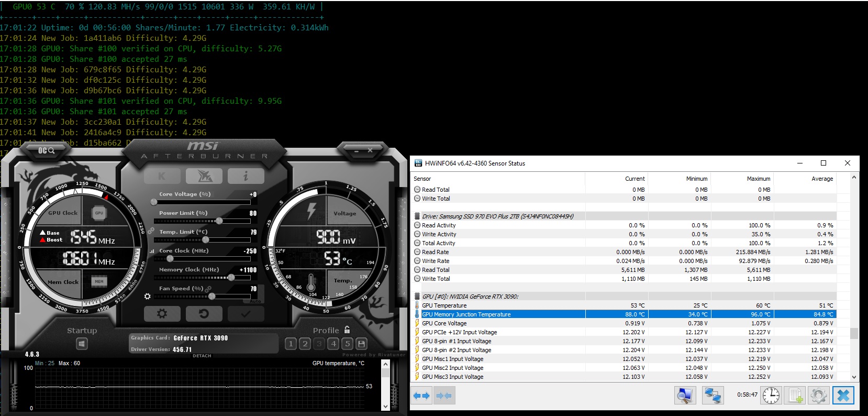Image resolution: width=868 pixels, height=416 pixels.
Task: Reset Afterburner settings to defaults
Action: click(x=204, y=313)
